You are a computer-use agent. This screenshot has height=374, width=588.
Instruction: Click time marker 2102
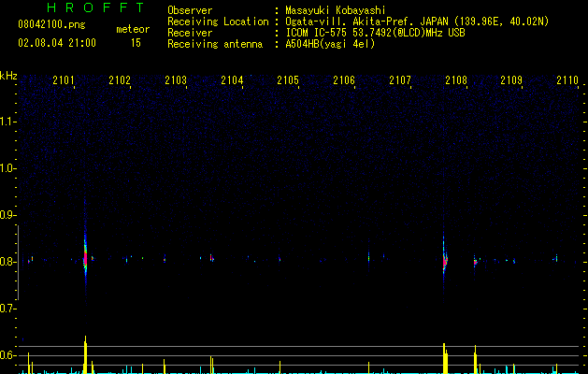tap(120, 80)
